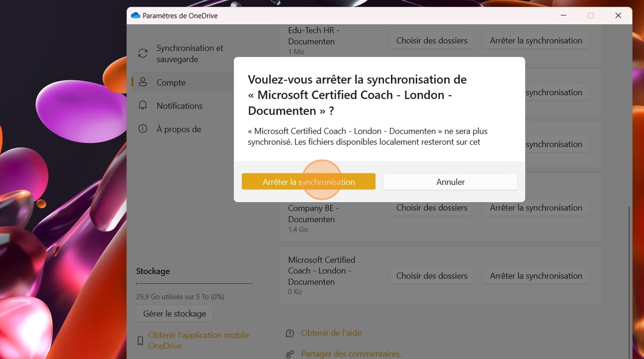
Task: Click the settings window vertical scrollbar
Action: [x=629, y=283]
